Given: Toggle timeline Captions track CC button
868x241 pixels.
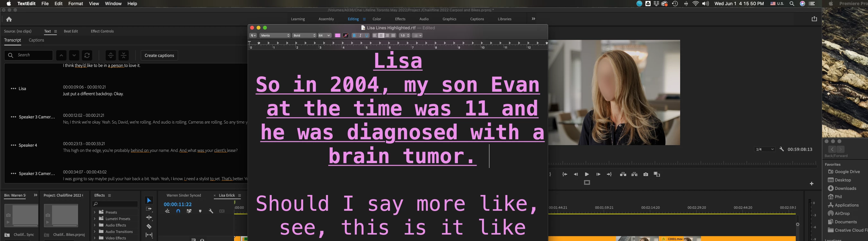Looking at the screenshot, I should coord(222,211).
